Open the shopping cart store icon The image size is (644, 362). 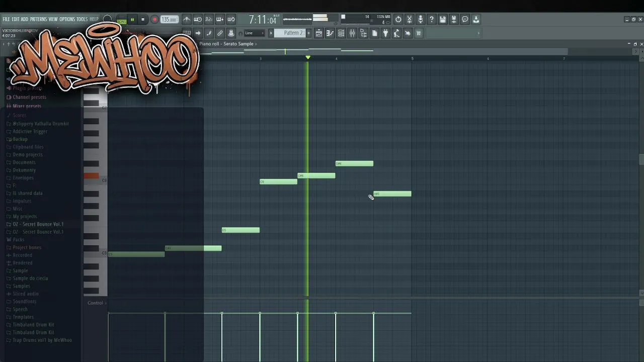[x=419, y=33]
